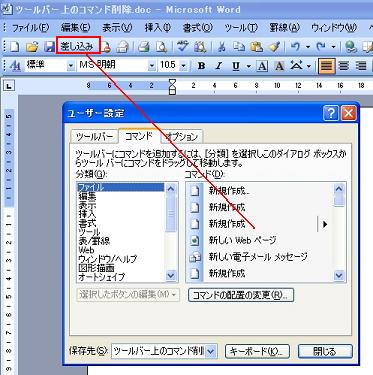Viewport: 373px width, 375px height.
Task: Click the コマンドの配置の変更 button
Action: click(241, 295)
